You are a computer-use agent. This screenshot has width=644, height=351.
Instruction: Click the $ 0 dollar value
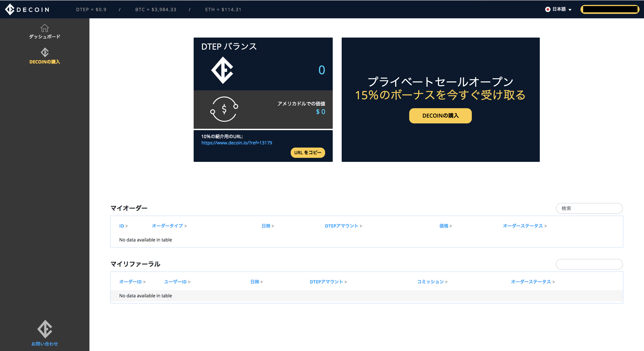[320, 112]
